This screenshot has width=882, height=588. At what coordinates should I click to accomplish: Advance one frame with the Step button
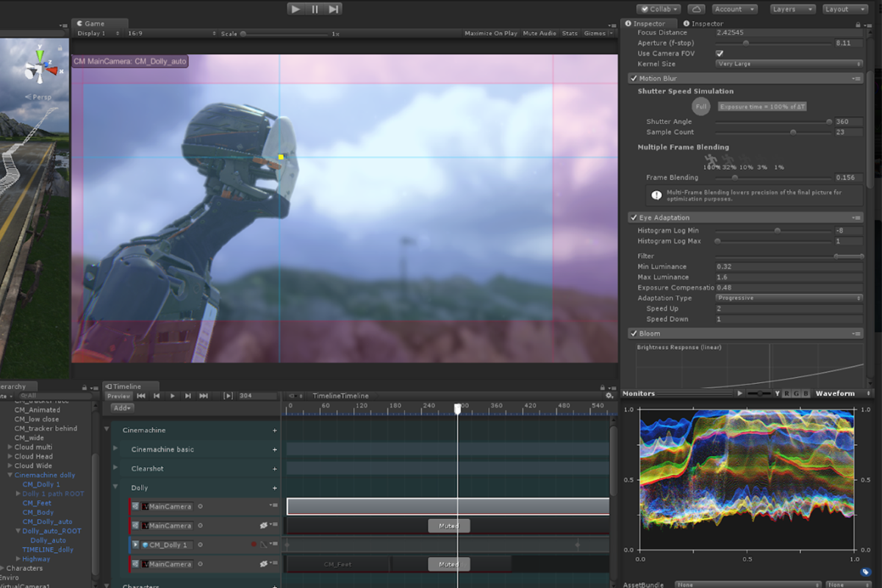pyautogui.click(x=334, y=9)
